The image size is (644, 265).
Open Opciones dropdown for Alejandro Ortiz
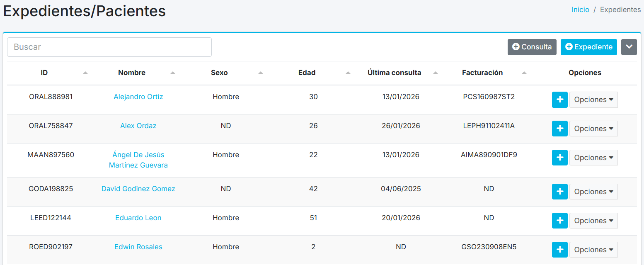coord(593,100)
